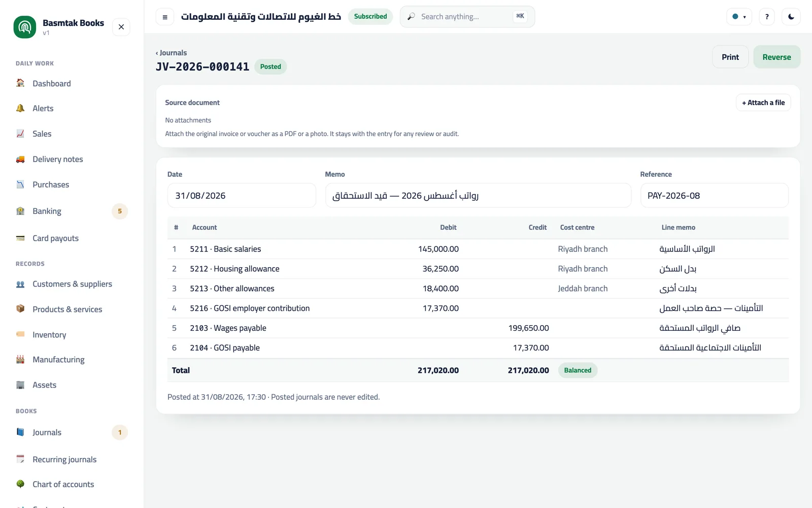Click the Subscribed status badge

[370, 16]
